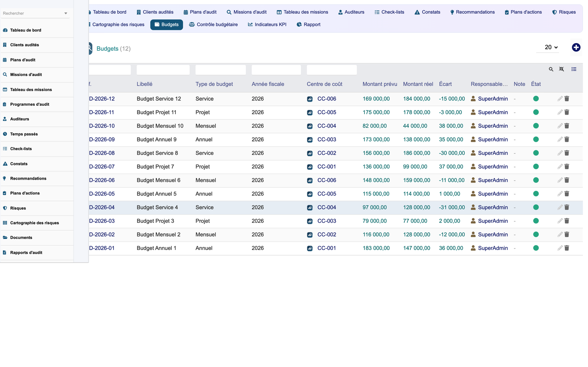Click the search magnifier icon in table toolbar
The image size is (588, 367).
point(551,69)
